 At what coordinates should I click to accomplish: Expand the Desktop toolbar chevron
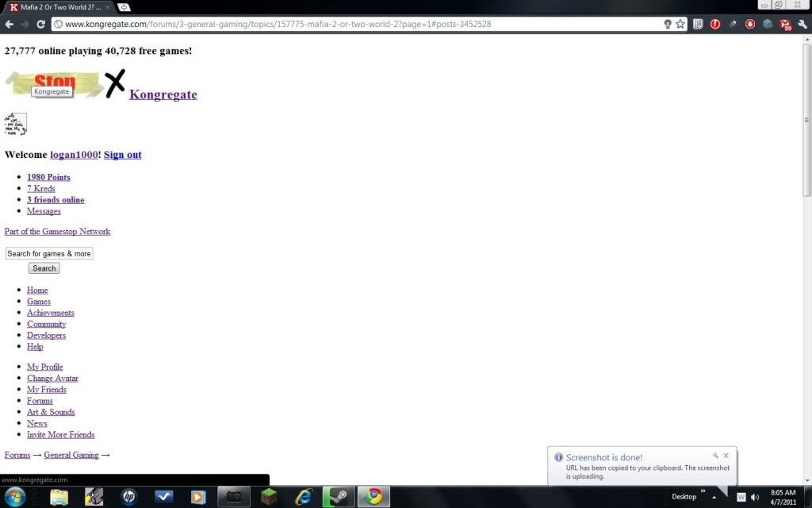tap(703, 491)
